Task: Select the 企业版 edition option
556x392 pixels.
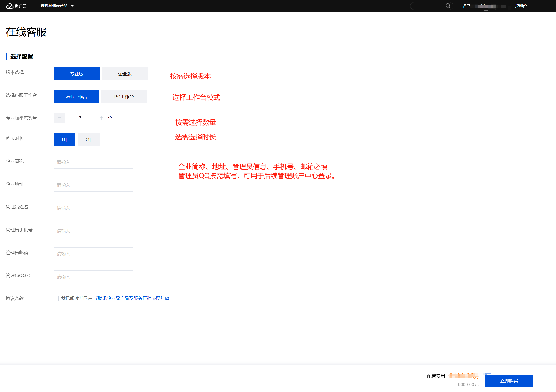Action: pos(125,74)
